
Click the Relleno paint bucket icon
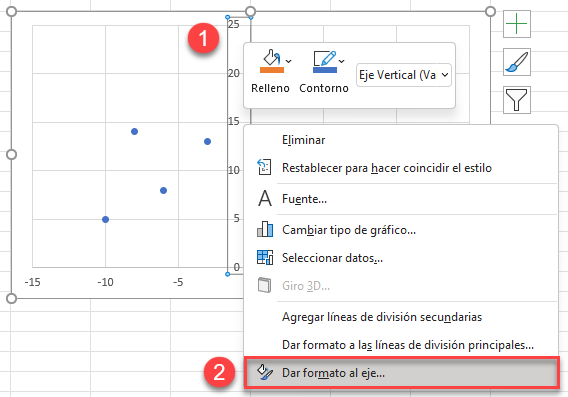pos(272,57)
